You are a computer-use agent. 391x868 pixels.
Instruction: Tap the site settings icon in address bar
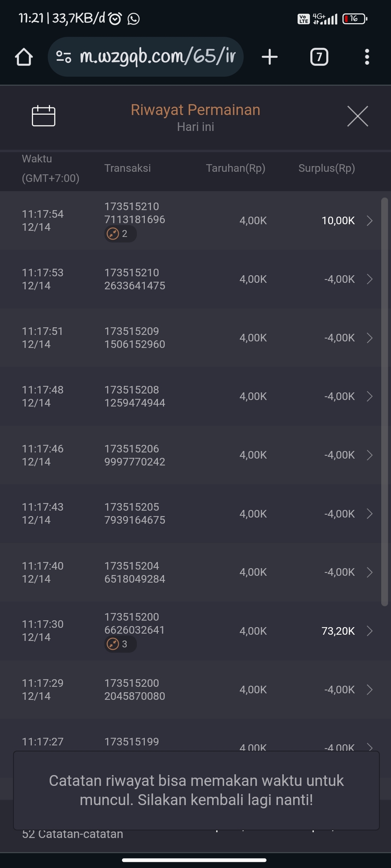coord(64,57)
